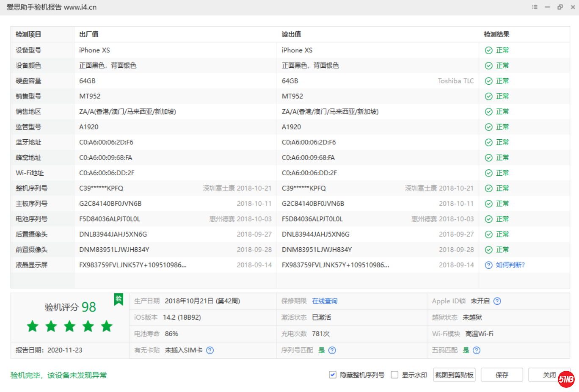
Task: Open the list menu icon in title bar
Action: click(x=535, y=7)
